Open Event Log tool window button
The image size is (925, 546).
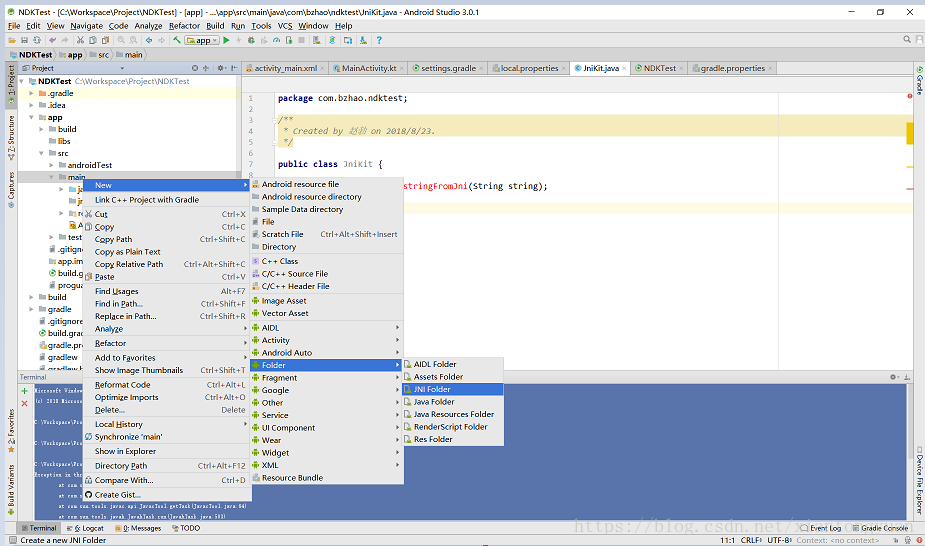pyautogui.click(x=821, y=528)
